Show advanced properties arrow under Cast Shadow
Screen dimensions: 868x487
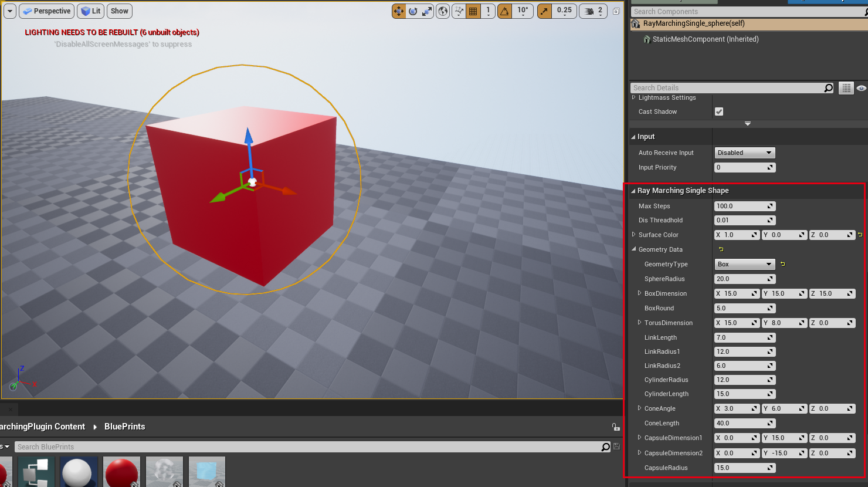pyautogui.click(x=748, y=124)
